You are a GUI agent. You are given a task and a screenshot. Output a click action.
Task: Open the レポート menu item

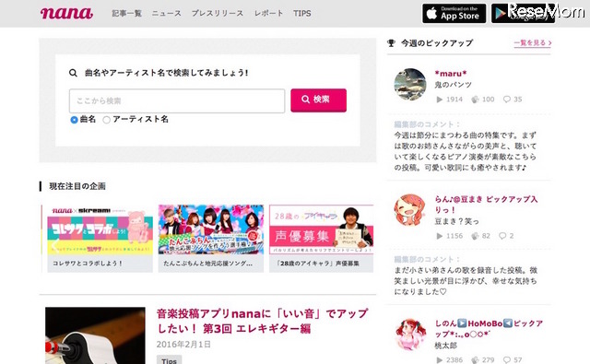click(x=268, y=13)
